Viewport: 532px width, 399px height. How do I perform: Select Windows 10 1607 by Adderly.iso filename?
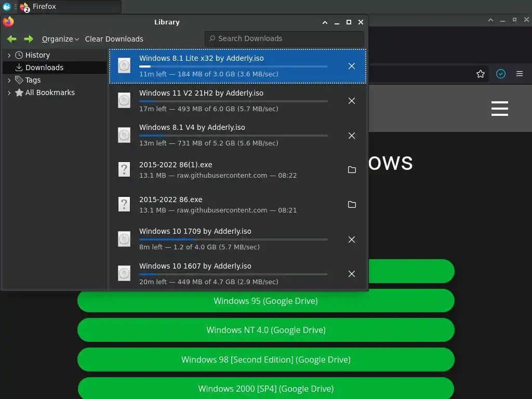point(195,266)
